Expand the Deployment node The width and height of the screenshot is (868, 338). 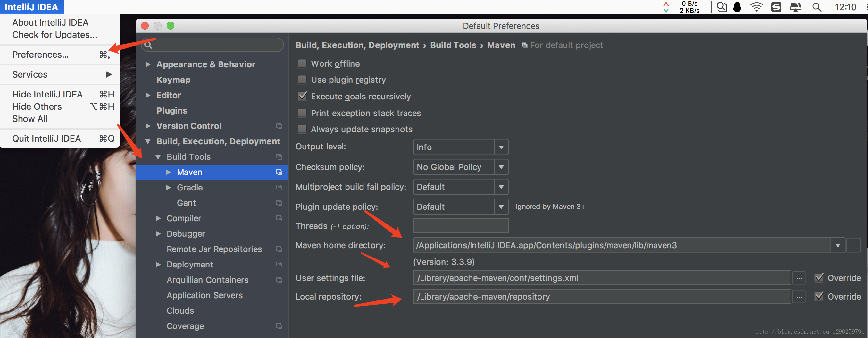[x=158, y=265]
